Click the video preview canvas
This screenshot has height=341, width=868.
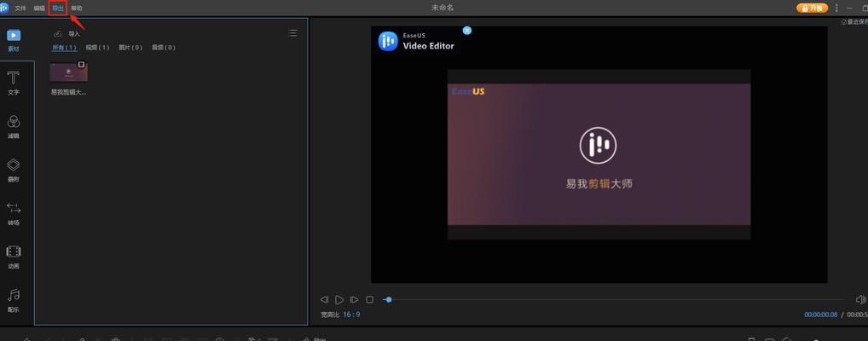click(x=599, y=154)
